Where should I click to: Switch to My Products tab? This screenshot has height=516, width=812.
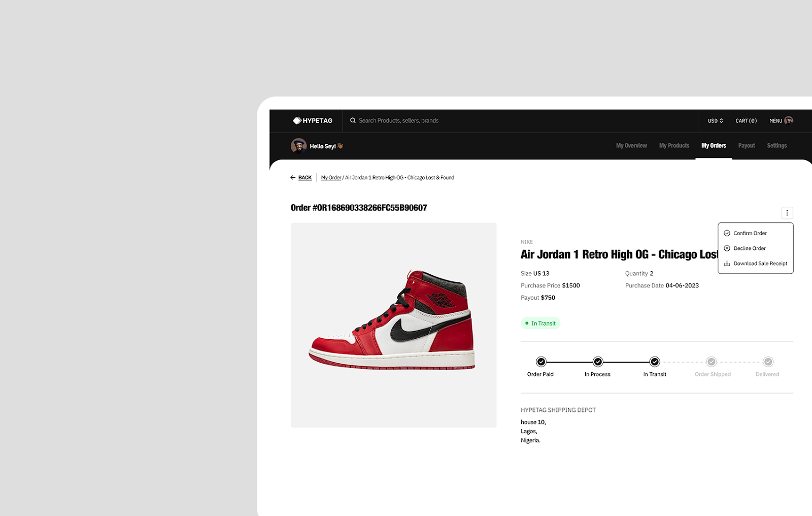click(x=674, y=146)
